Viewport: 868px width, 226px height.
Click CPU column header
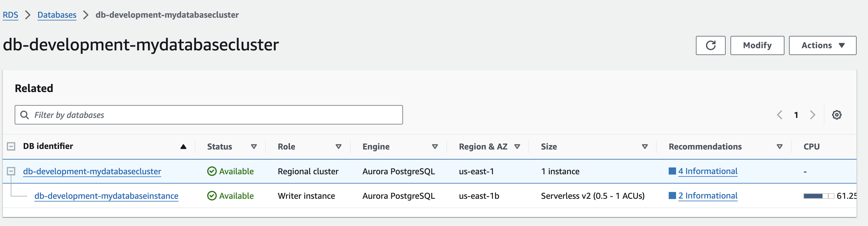[811, 146]
